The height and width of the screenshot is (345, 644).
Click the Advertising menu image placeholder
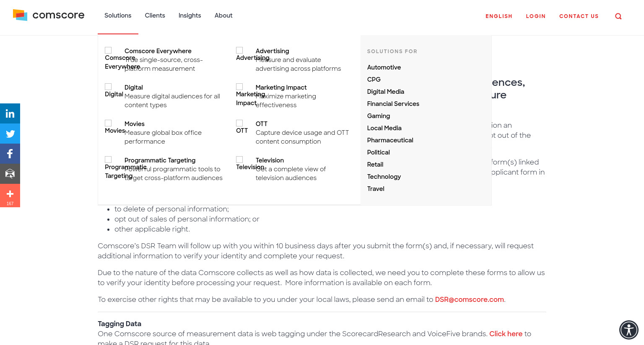(x=239, y=50)
